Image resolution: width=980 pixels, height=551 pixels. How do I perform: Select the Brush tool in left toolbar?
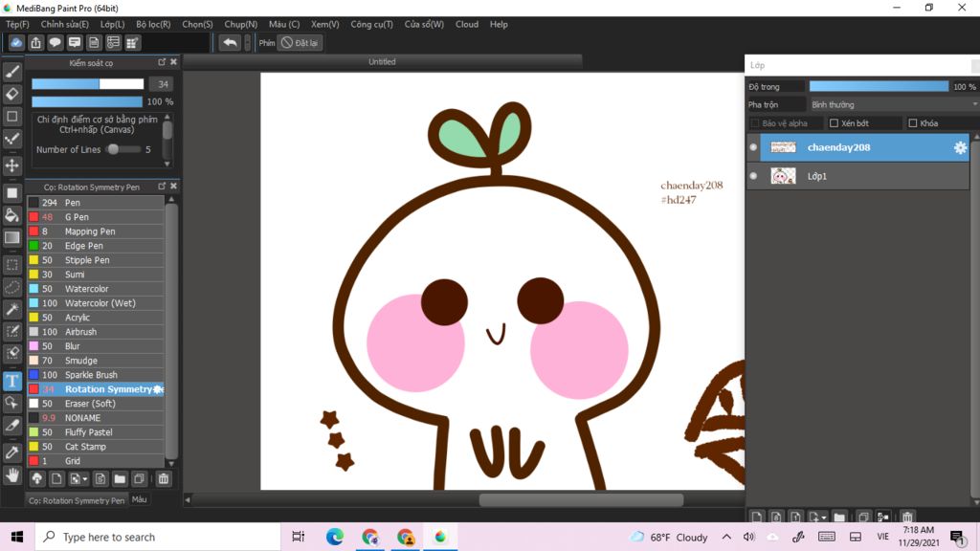tap(12, 72)
